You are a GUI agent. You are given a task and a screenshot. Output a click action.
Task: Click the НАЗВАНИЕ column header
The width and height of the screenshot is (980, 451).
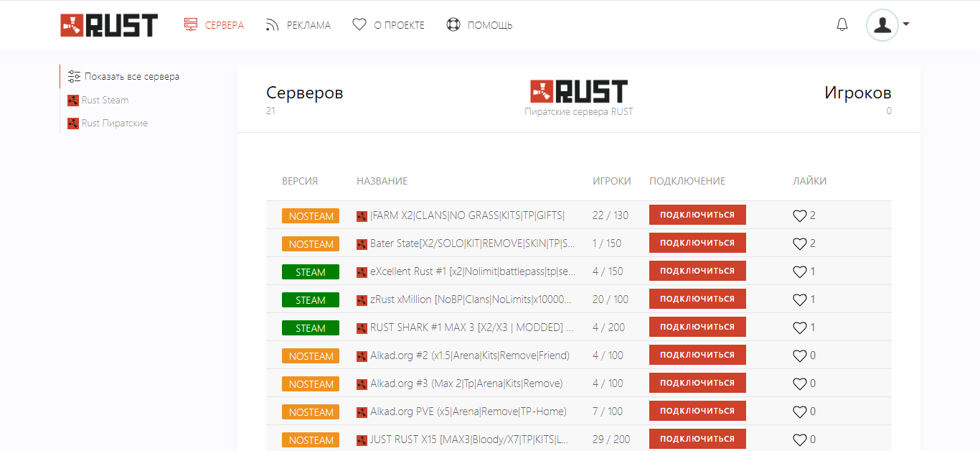click(382, 181)
